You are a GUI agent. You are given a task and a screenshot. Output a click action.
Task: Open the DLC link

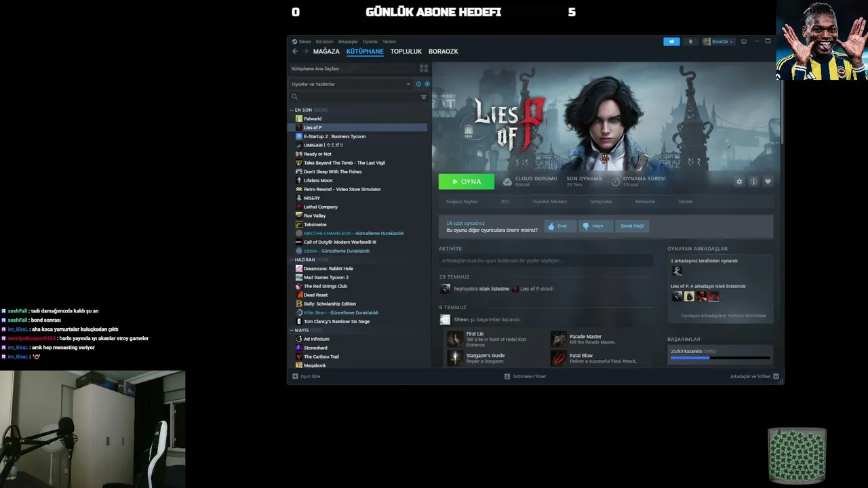coord(505,201)
